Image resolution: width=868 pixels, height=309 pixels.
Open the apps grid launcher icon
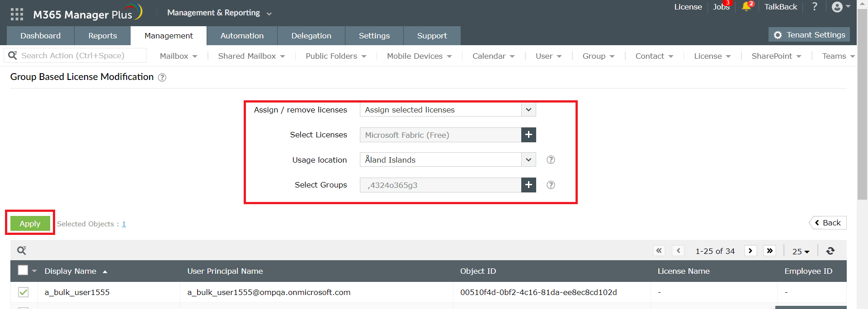coord(17,14)
